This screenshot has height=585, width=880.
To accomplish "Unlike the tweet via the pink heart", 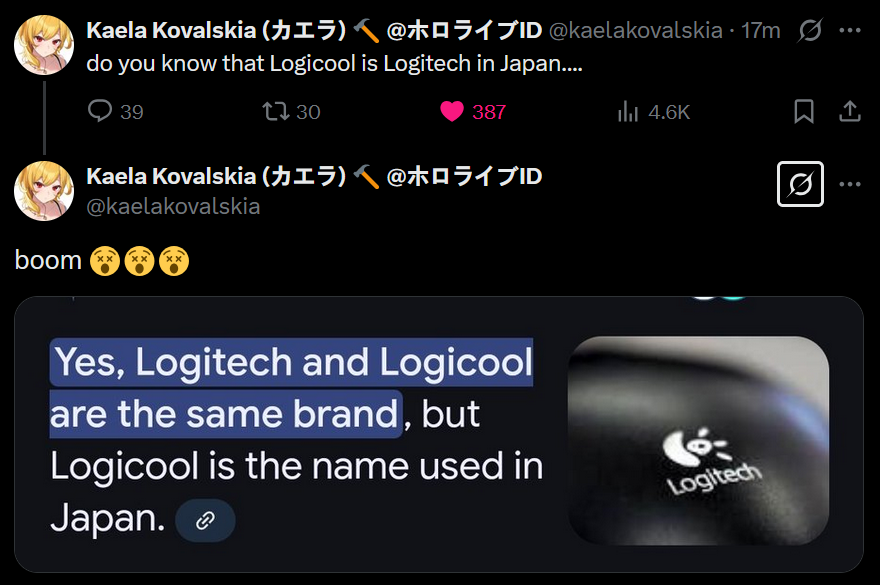I will pyautogui.click(x=452, y=111).
